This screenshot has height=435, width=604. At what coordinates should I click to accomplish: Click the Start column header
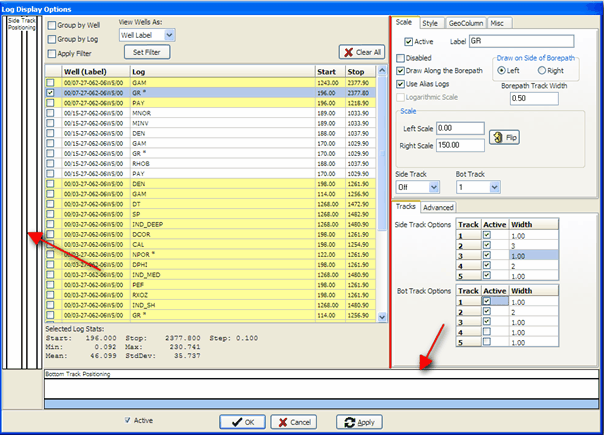pos(330,72)
